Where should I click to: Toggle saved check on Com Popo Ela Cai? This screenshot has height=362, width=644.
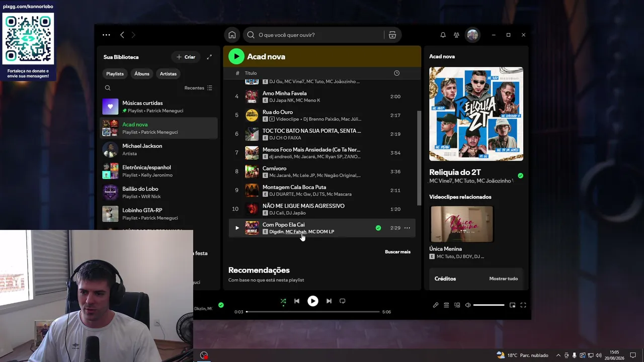(378, 228)
